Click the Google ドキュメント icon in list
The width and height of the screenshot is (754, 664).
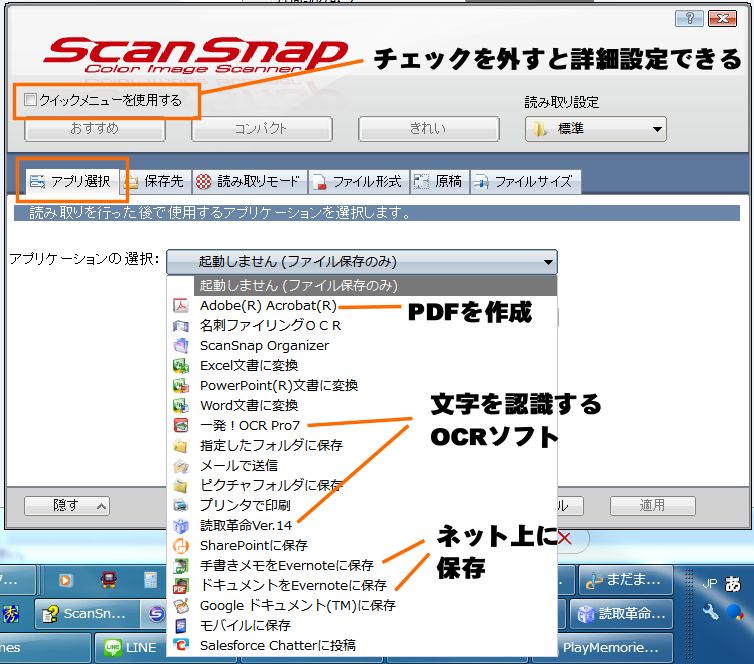(181, 606)
